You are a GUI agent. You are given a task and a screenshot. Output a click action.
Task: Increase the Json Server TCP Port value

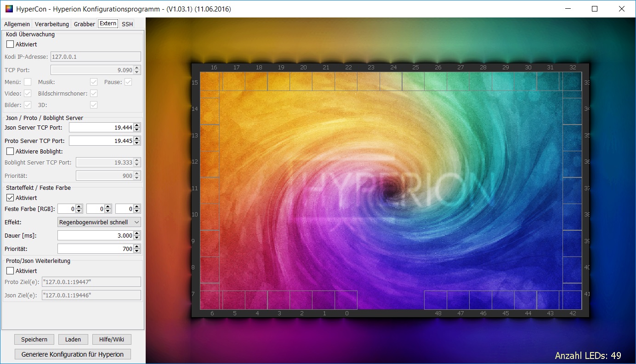point(137,125)
